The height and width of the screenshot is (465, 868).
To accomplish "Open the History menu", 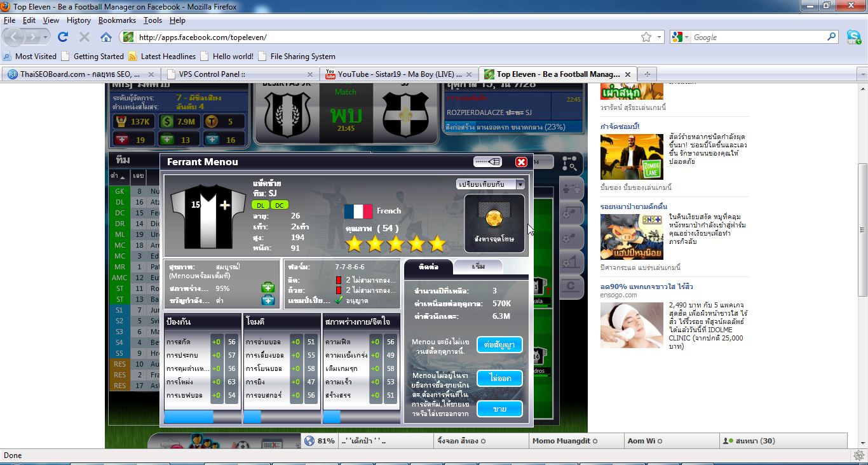I will pyautogui.click(x=79, y=20).
